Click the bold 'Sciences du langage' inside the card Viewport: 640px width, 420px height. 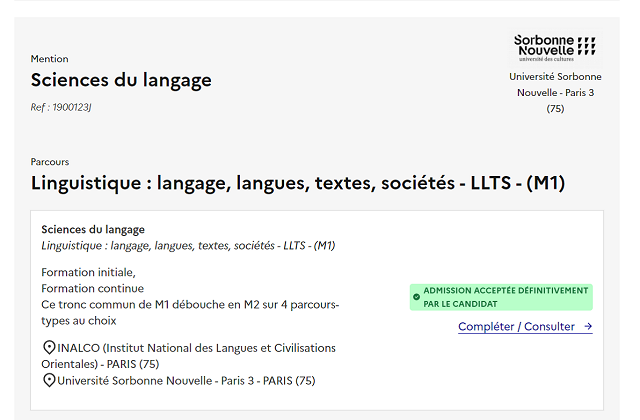click(93, 229)
